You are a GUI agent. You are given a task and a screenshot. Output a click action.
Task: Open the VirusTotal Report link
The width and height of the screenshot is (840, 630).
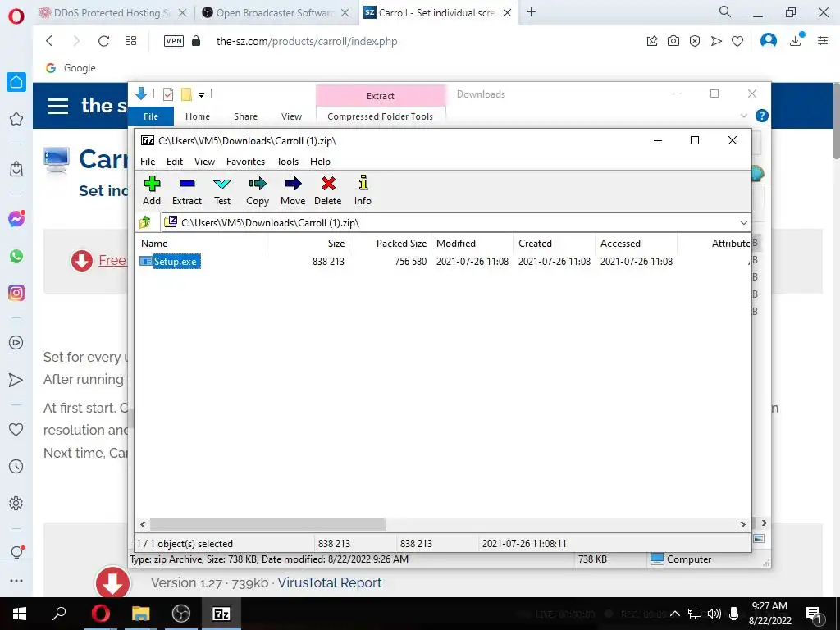coord(330,583)
